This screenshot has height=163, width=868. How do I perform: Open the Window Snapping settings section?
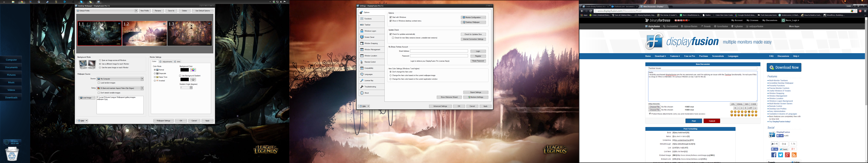(371, 44)
